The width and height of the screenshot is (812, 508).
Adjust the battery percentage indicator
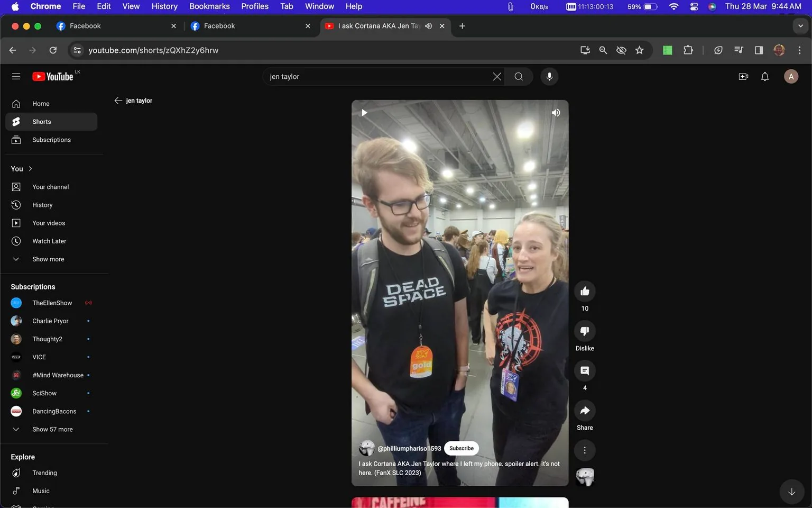[641, 7]
